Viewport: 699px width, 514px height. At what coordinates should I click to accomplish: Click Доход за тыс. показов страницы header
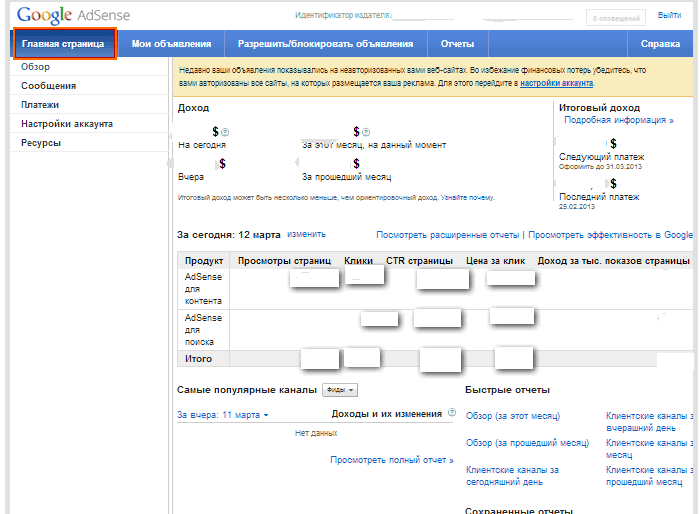[x=613, y=261]
